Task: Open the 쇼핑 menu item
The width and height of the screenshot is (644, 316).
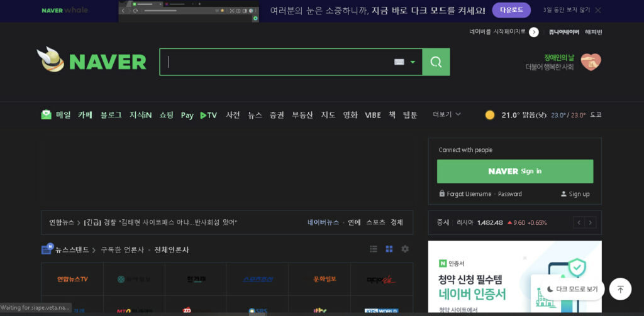Action: (x=167, y=115)
